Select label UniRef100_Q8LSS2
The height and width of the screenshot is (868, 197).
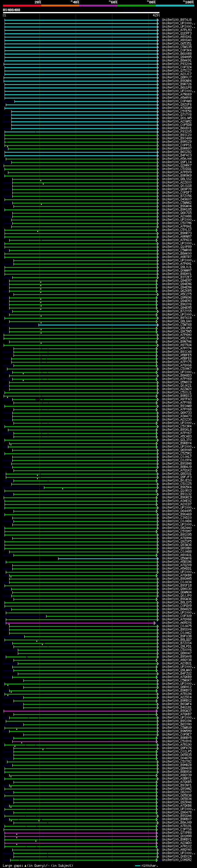click(177, 179)
